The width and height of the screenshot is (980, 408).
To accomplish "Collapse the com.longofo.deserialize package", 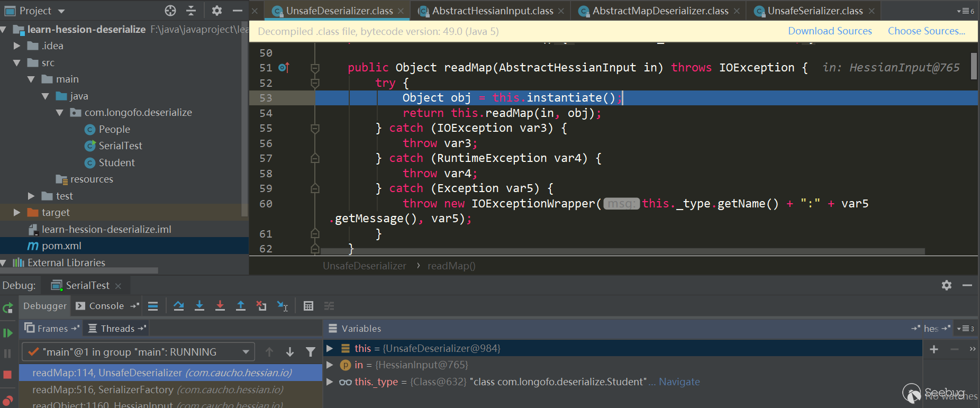I will point(60,113).
